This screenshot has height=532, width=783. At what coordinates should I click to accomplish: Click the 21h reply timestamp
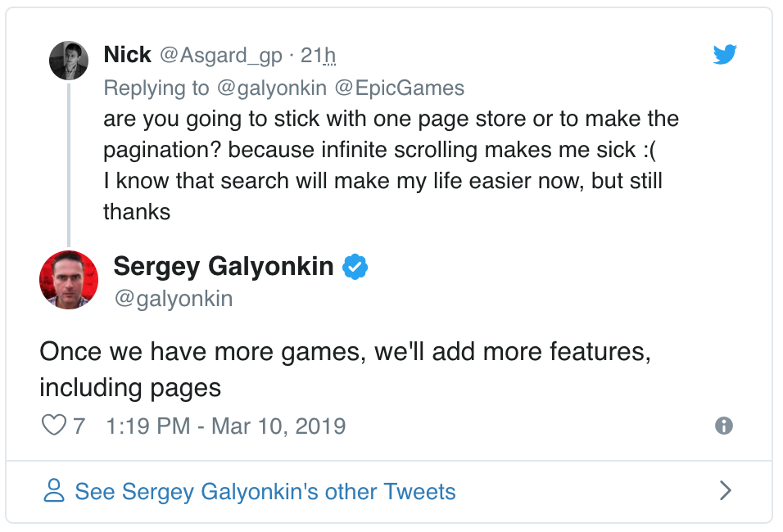click(x=319, y=56)
